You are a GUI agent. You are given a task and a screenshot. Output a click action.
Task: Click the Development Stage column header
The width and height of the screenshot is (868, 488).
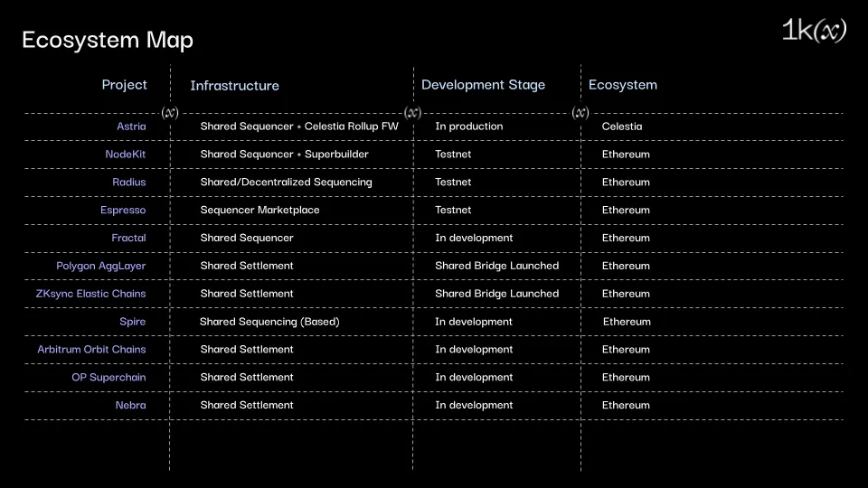pyautogui.click(x=483, y=85)
